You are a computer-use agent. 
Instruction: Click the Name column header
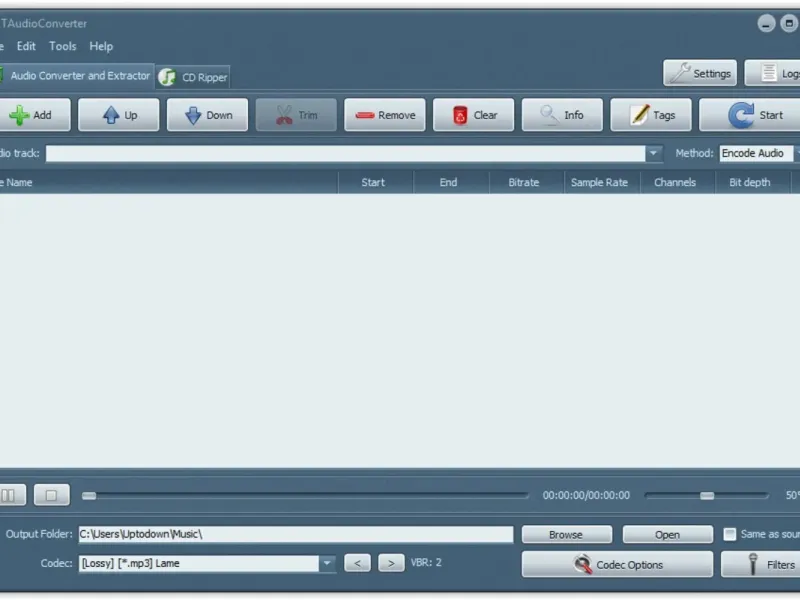pos(168,182)
